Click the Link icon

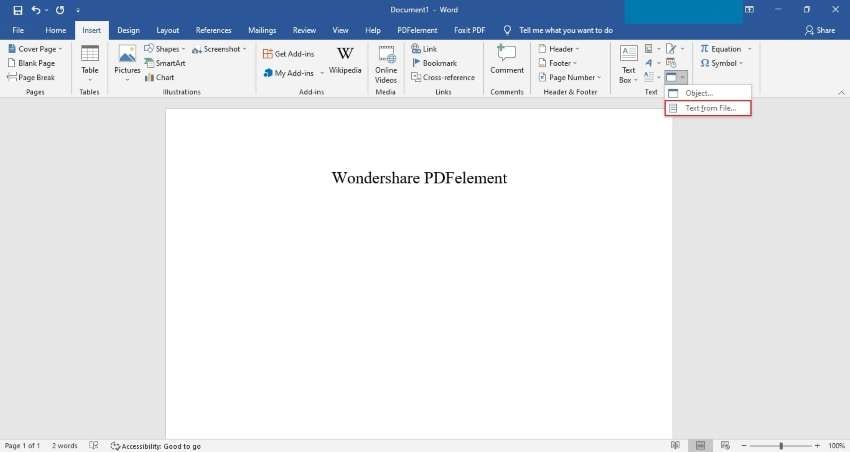coord(424,49)
